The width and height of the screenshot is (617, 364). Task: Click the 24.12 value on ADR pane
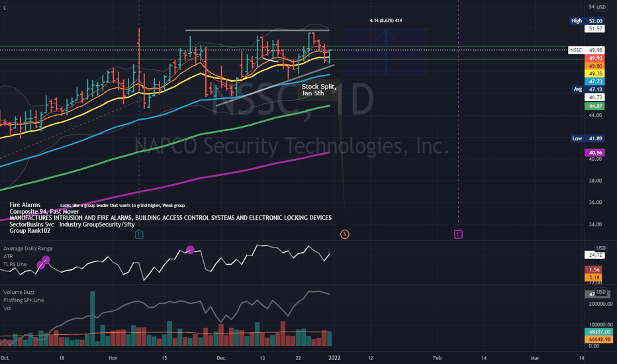click(594, 255)
